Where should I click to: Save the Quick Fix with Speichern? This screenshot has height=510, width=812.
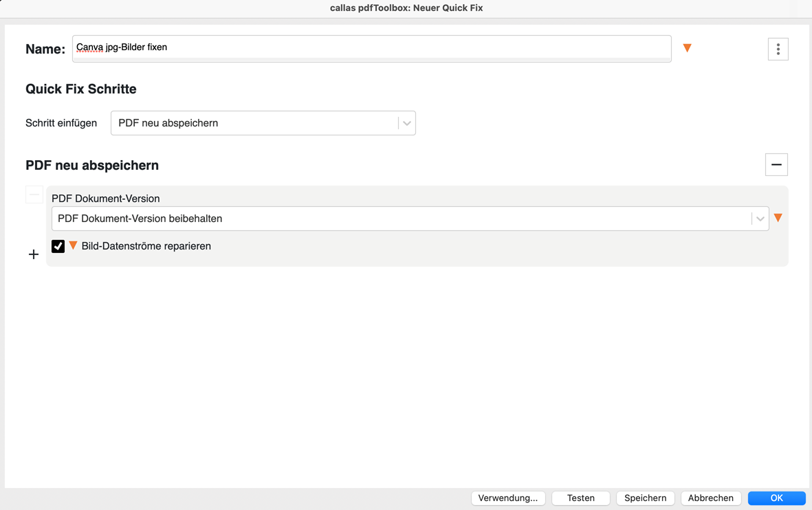645,498
